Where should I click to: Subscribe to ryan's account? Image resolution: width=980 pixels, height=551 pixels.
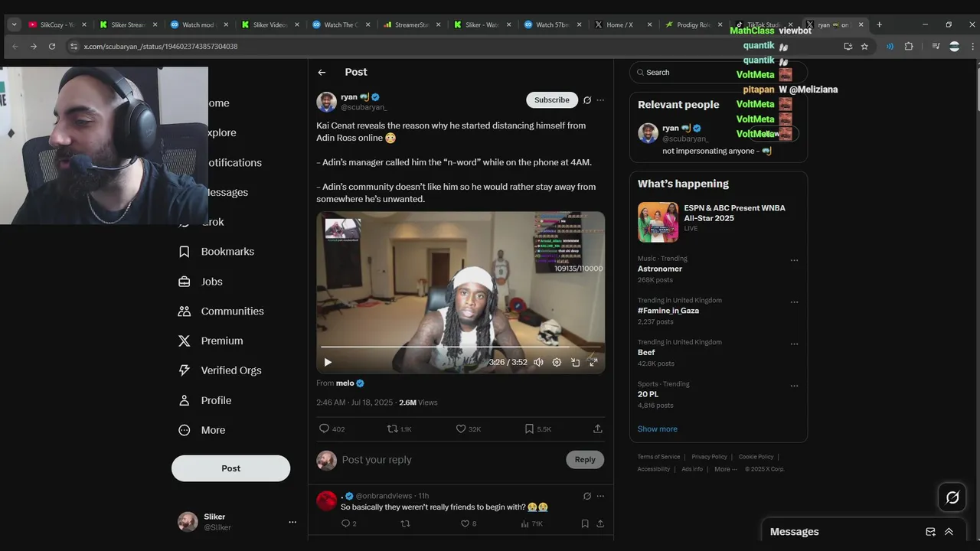(551, 100)
